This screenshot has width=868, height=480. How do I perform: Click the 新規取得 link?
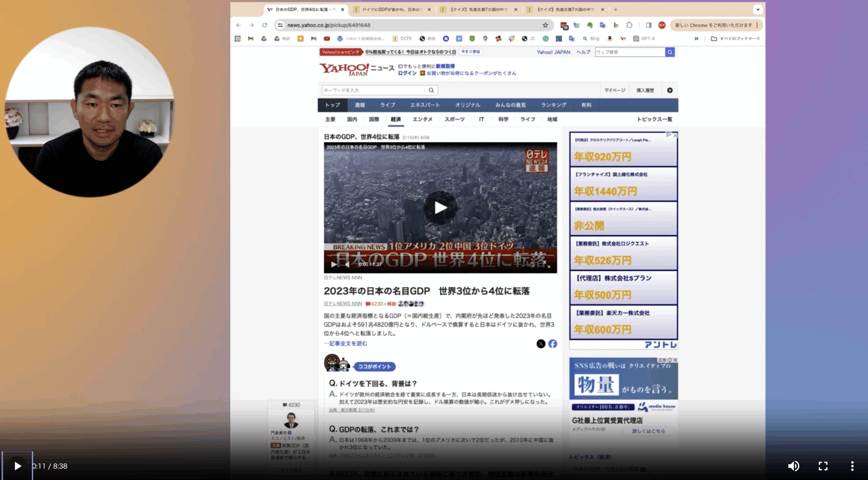point(445,66)
